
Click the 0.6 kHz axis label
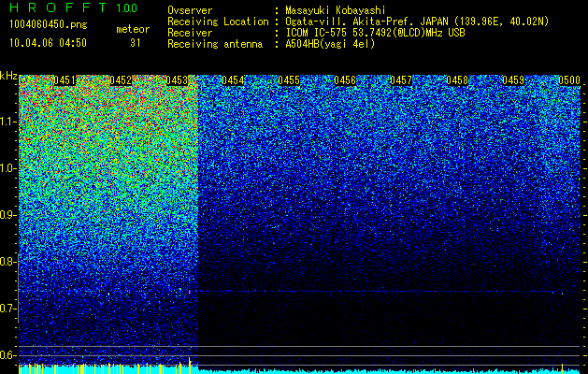click(8, 355)
